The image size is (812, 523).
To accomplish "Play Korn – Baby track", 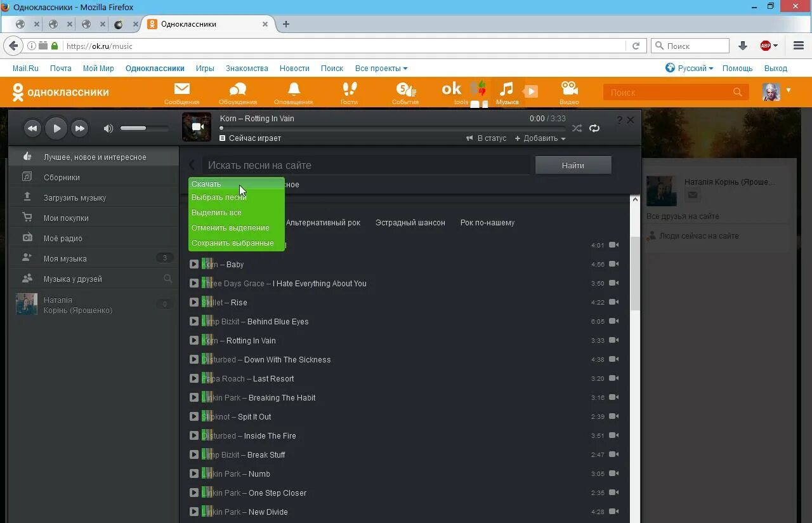I will (x=194, y=264).
